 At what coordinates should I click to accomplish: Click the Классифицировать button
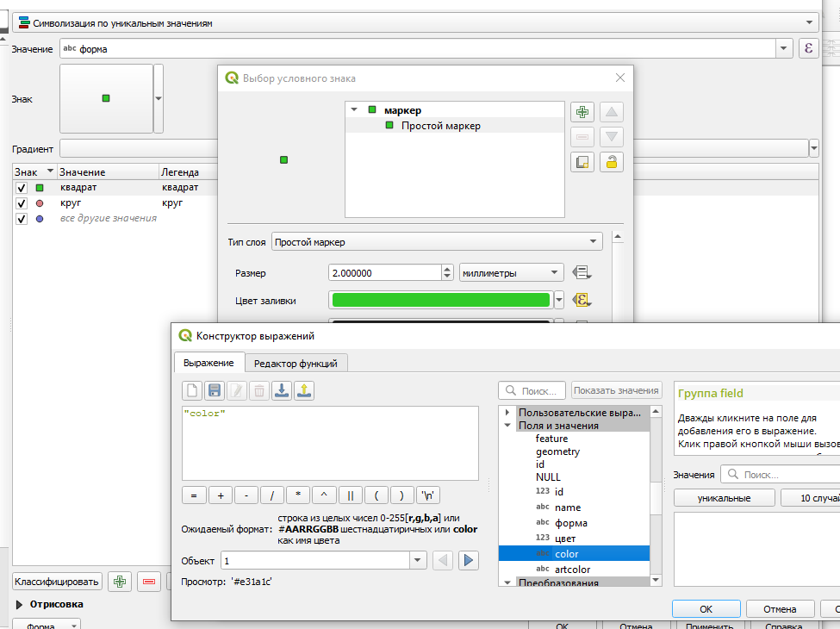click(58, 582)
